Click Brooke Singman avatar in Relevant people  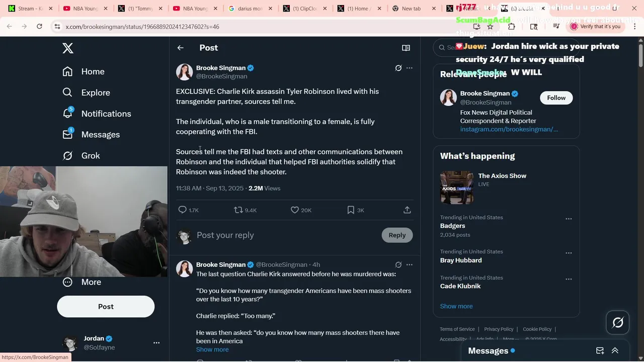click(448, 98)
